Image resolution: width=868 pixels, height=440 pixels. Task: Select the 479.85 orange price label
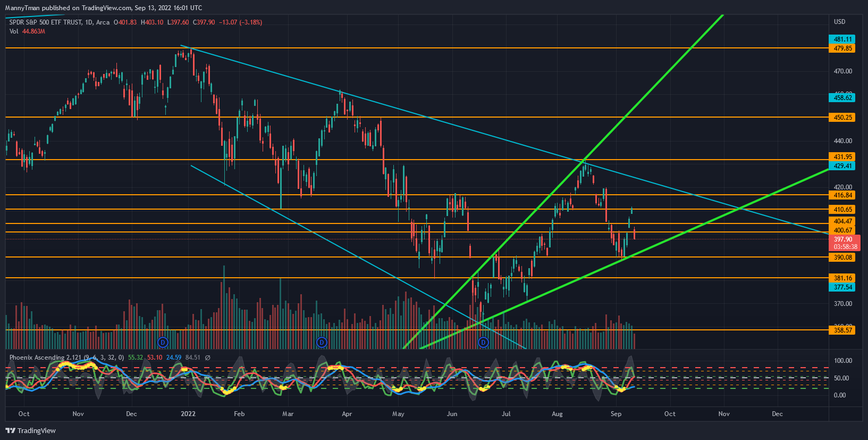(842, 48)
